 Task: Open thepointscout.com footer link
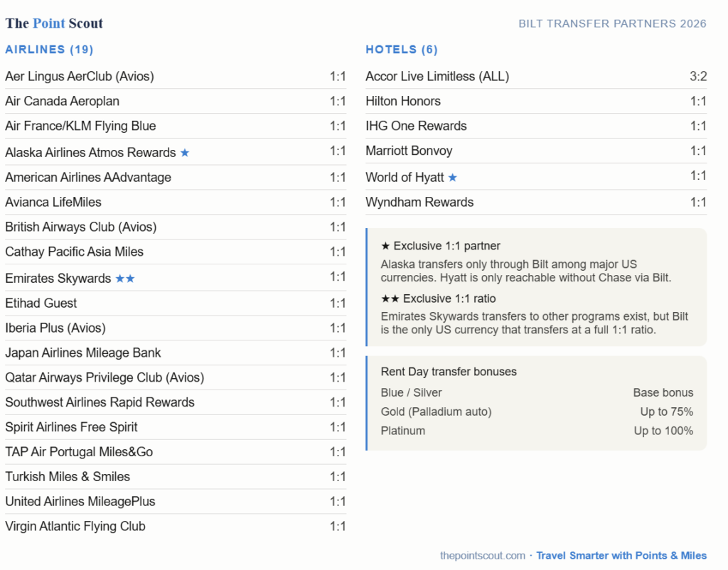[x=483, y=556]
